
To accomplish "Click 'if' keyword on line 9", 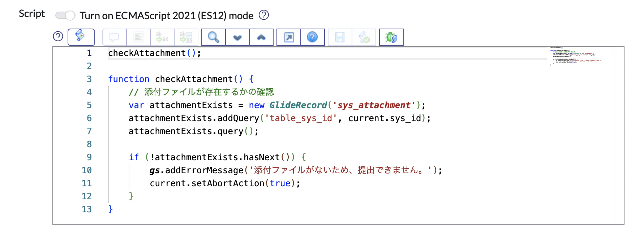I will (134, 157).
